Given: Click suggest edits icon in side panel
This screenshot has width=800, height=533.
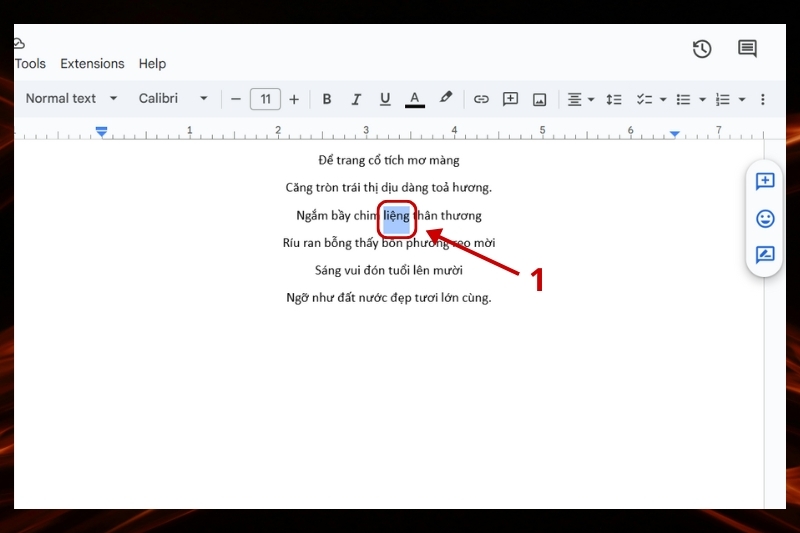Looking at the screenshot, I should [765, 255].
